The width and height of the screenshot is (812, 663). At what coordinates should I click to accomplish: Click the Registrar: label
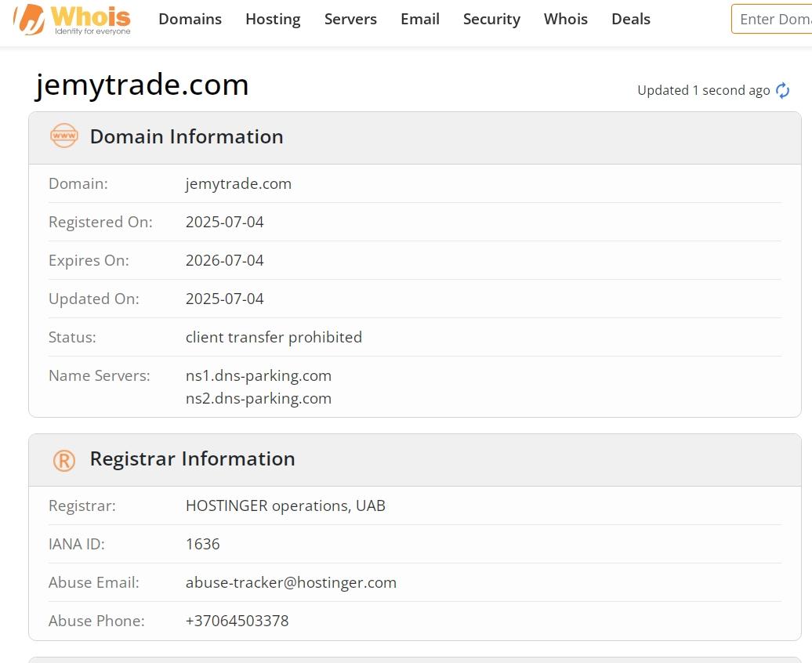tap(82, 505)
